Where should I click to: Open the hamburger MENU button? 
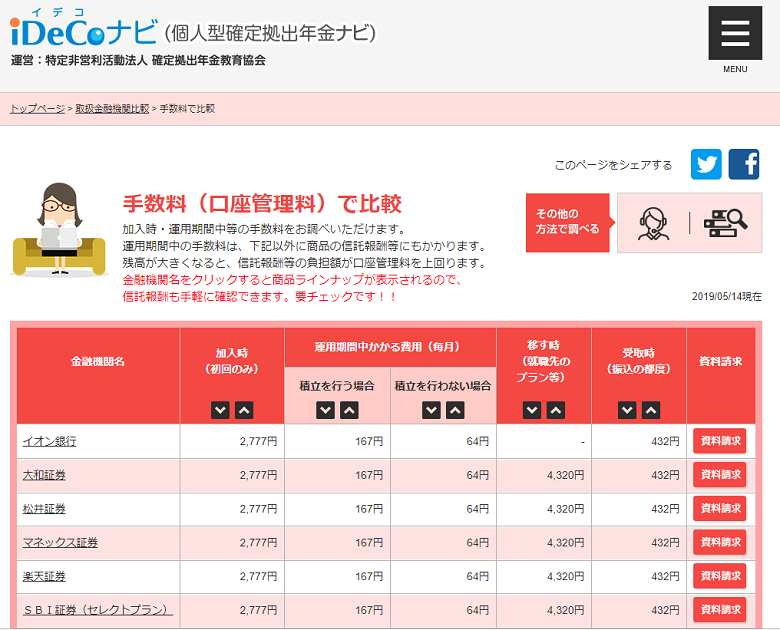735,33
